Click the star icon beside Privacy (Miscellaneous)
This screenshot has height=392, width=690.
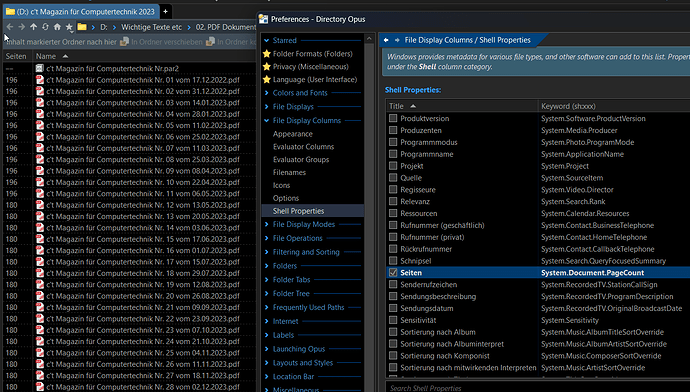tap(266, 66)
